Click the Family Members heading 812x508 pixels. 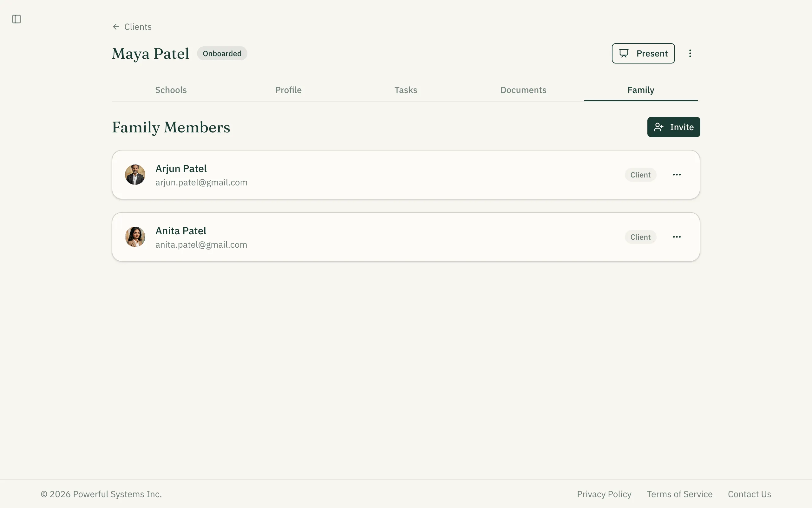(171, 127)
